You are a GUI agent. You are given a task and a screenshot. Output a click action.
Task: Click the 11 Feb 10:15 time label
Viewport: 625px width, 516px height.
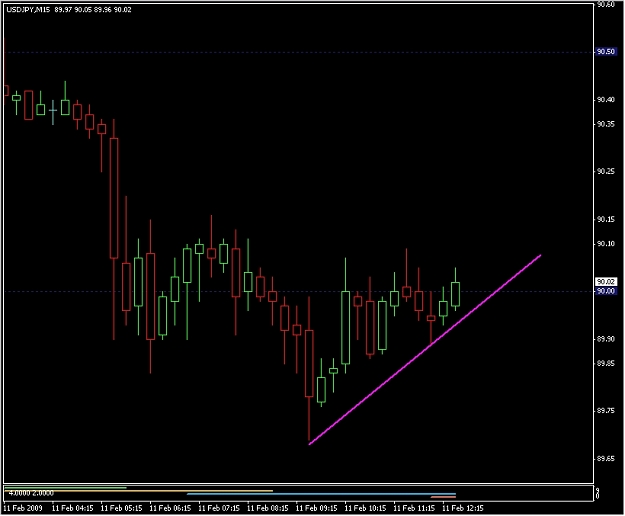point(366,508)
